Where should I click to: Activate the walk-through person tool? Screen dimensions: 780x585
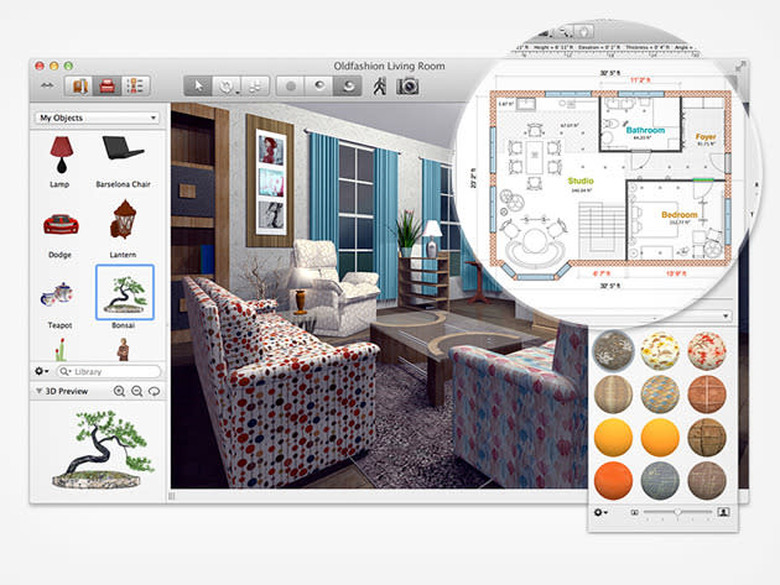(380, 86)
